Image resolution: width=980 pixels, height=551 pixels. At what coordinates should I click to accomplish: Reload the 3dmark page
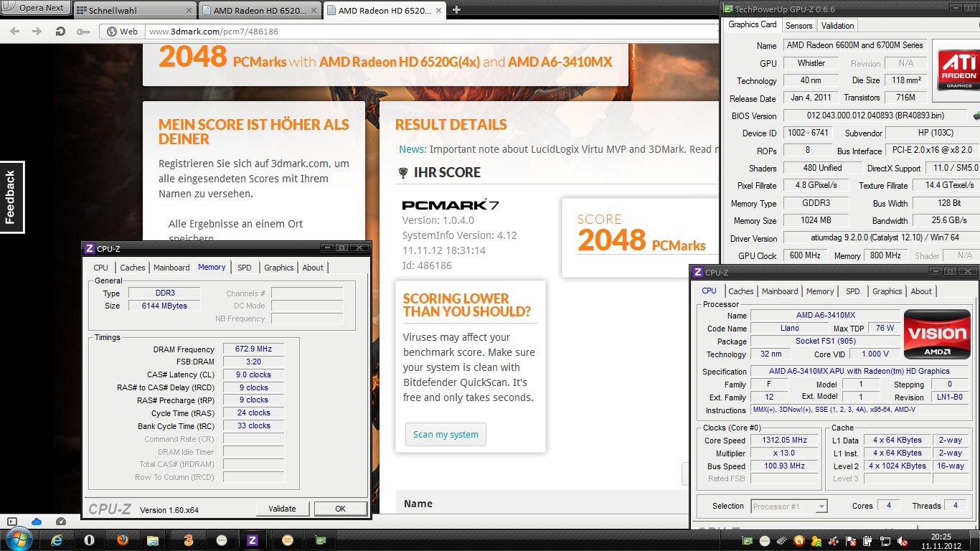point(60,31)
